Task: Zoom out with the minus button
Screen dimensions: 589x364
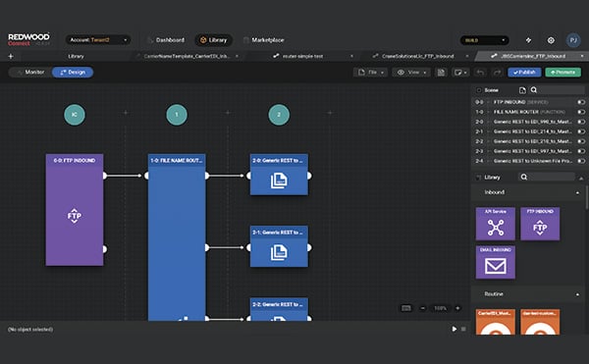Action: [x=423, y=308]
